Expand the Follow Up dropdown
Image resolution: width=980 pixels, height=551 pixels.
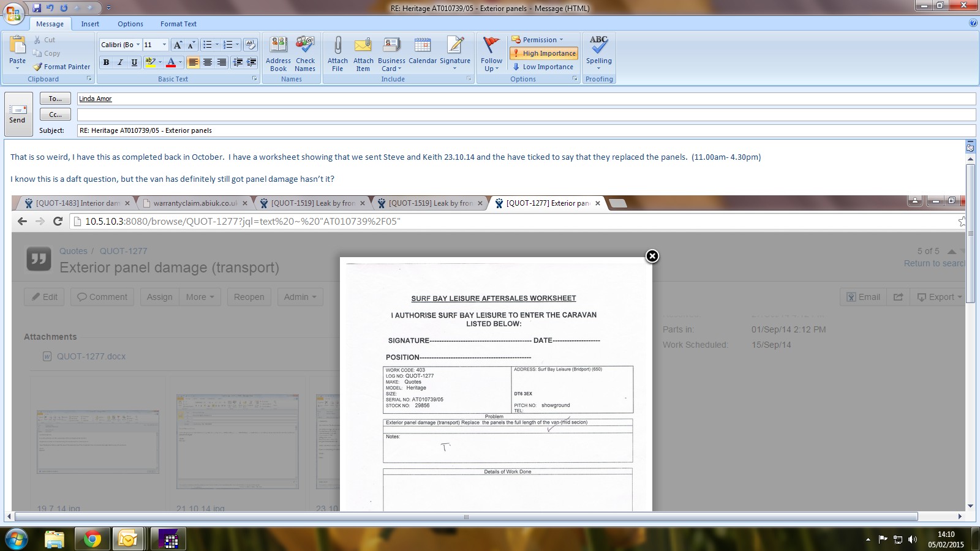click(491, 69)
